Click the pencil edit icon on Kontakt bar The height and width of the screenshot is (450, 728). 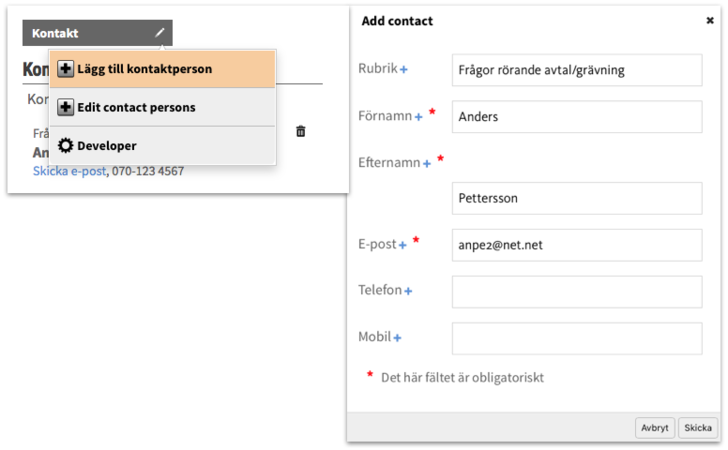159,33
